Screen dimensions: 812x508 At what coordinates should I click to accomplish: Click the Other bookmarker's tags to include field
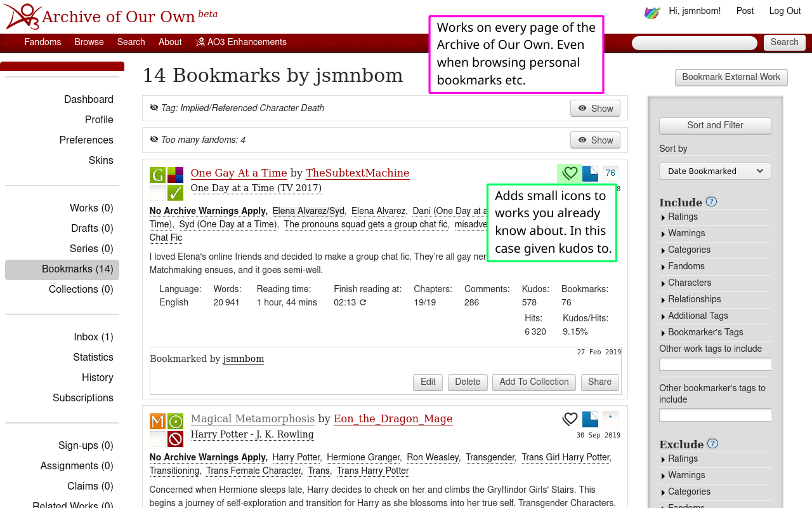(715, 415)
